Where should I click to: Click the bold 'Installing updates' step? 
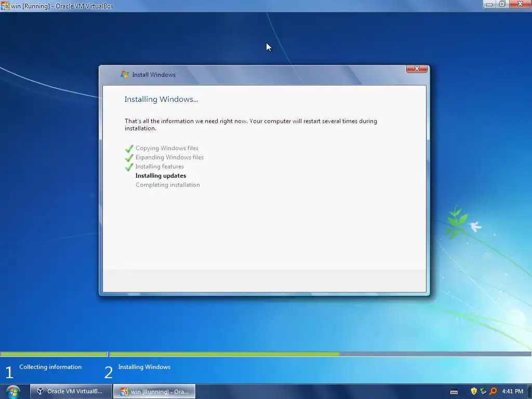click(x=161, y=176)
